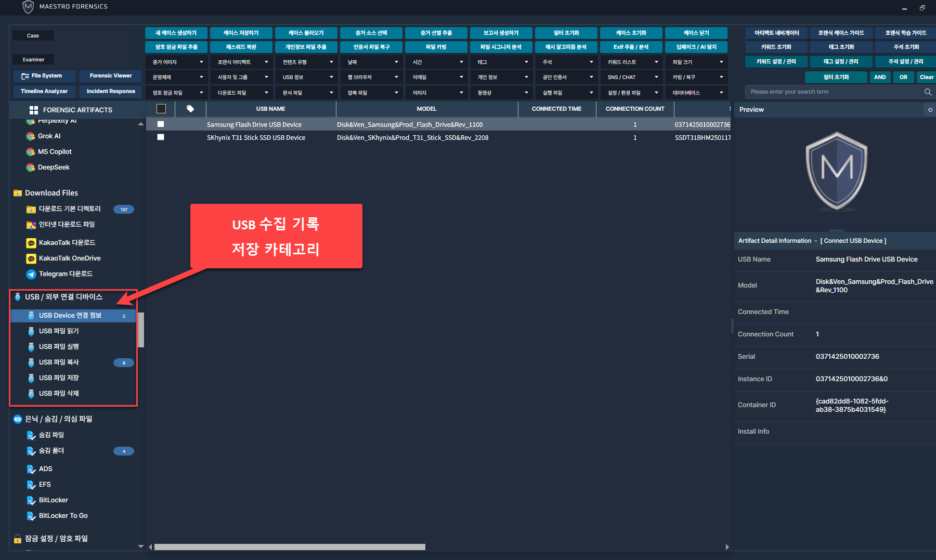The width and height of the screenshot is (936, 560).
Task: Open the Forensic Viewer tab
Action: (x=111, y=76)
